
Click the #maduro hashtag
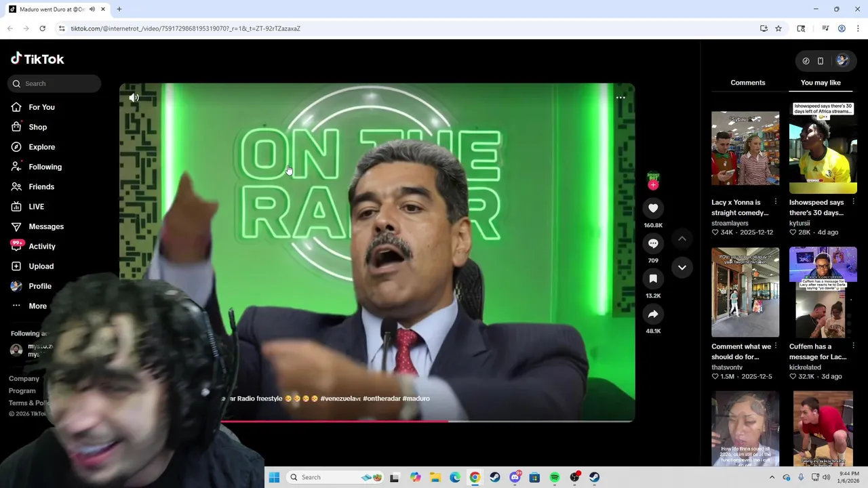tap(416, 399)
